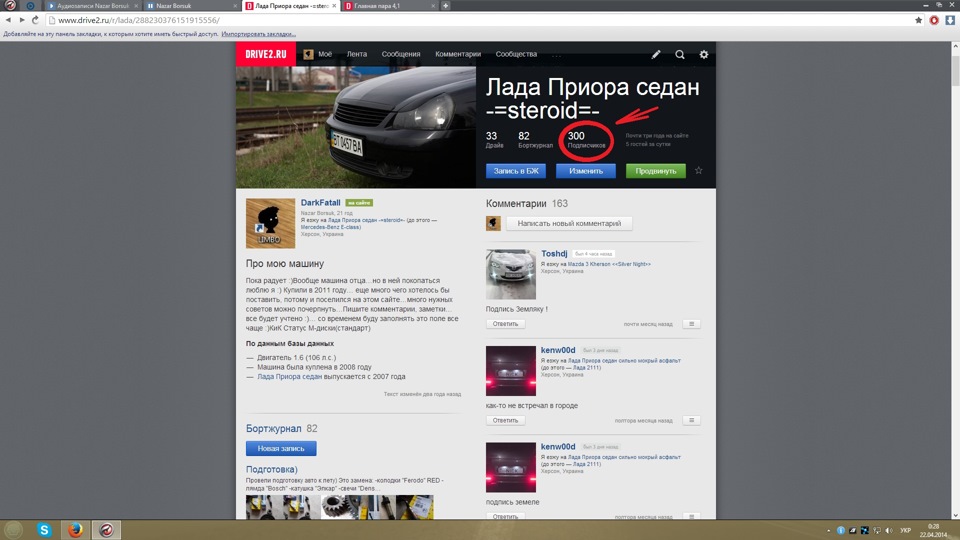Open Сообщества in the site menu
Image resolution: width=960 pixels, height=540 pixels.
pyautogui.click(x=516, y=54)
